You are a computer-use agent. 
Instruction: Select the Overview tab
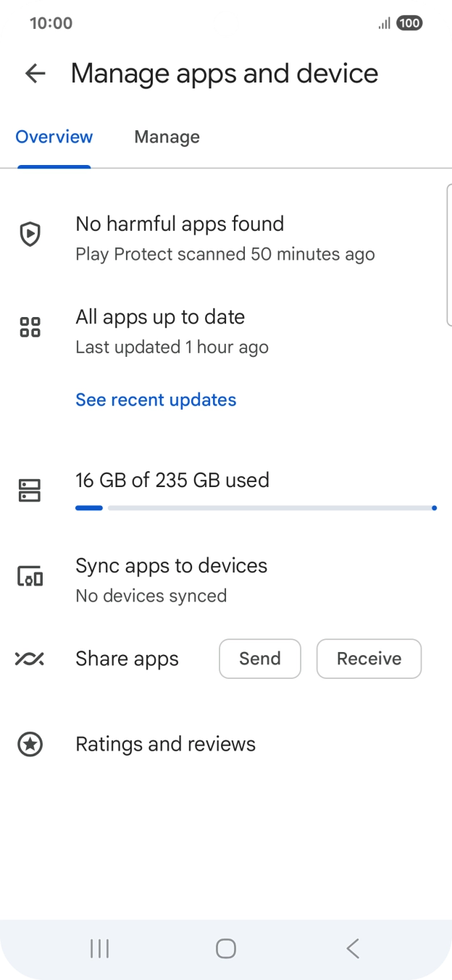tap(54, 138)
